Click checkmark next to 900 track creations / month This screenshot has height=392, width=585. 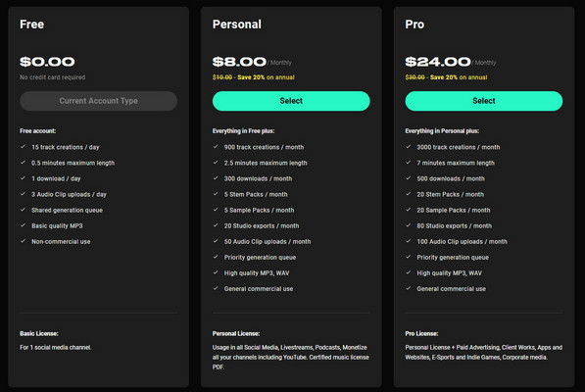pos(216,147)
